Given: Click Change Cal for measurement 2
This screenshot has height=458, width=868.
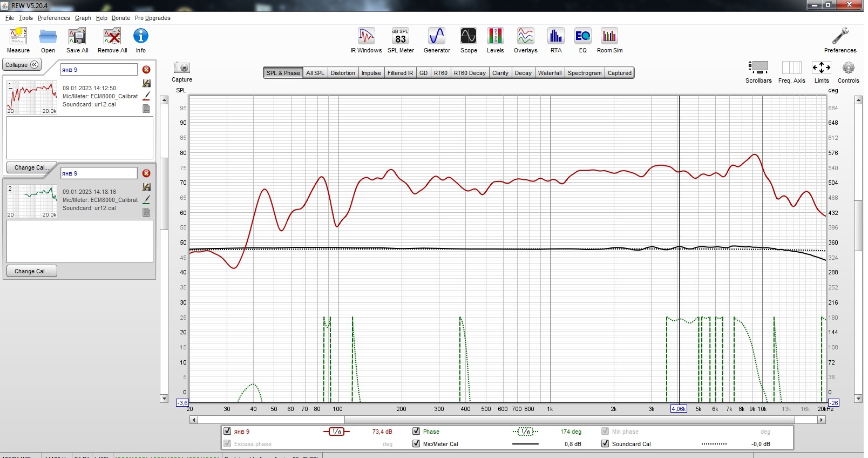Looking at the screenshot, I should click(31, 271).
